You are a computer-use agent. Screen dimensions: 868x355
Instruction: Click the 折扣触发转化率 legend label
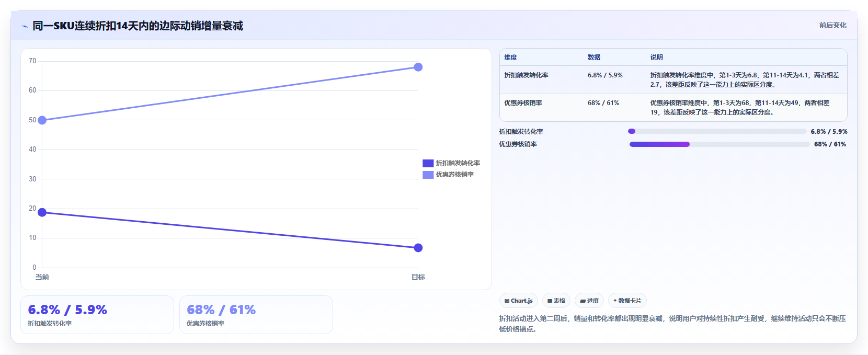click(458, 163)
